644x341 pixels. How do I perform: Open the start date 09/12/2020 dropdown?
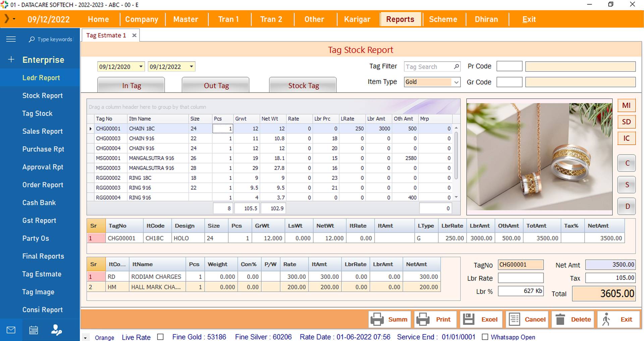[x=141, y=66]
